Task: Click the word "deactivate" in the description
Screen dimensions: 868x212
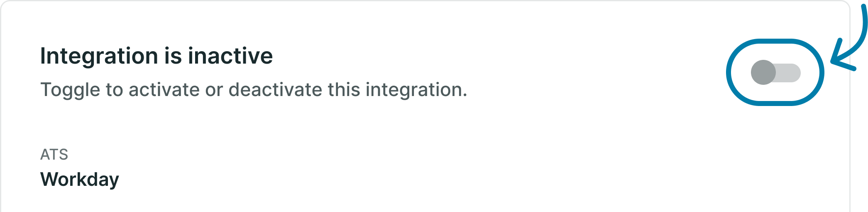Action: pos(275,89)
